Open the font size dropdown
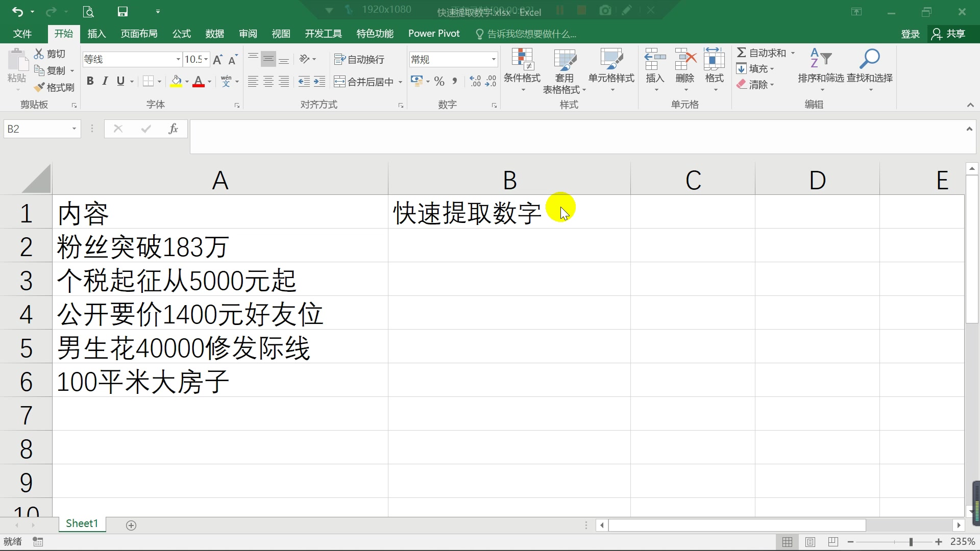This screenshot has height=551, width=980. coord(206,60)
